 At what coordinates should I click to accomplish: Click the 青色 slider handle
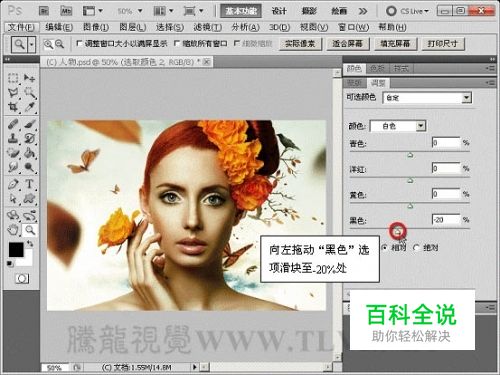(x=410, y=155)
